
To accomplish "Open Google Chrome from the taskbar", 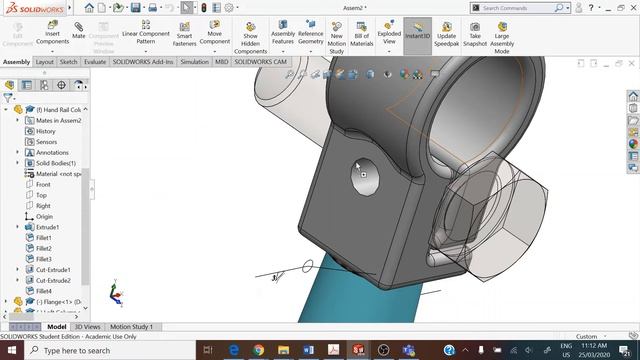I will pos(258,350).
